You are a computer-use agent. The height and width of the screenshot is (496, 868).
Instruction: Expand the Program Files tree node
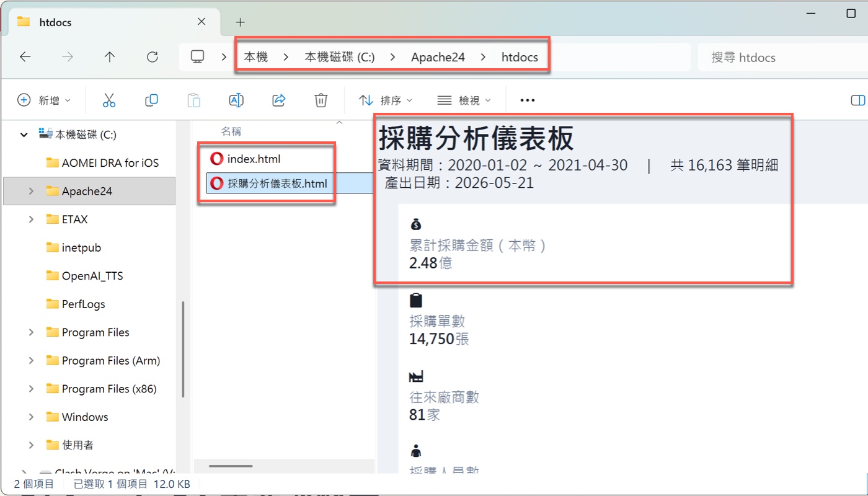(31, 332)
